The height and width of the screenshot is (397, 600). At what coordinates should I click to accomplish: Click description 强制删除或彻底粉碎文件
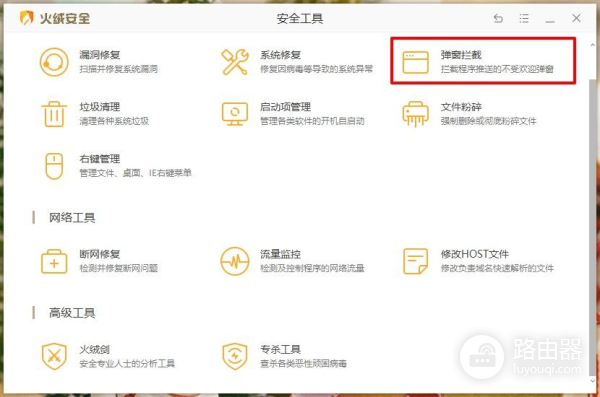pos(488,121)
